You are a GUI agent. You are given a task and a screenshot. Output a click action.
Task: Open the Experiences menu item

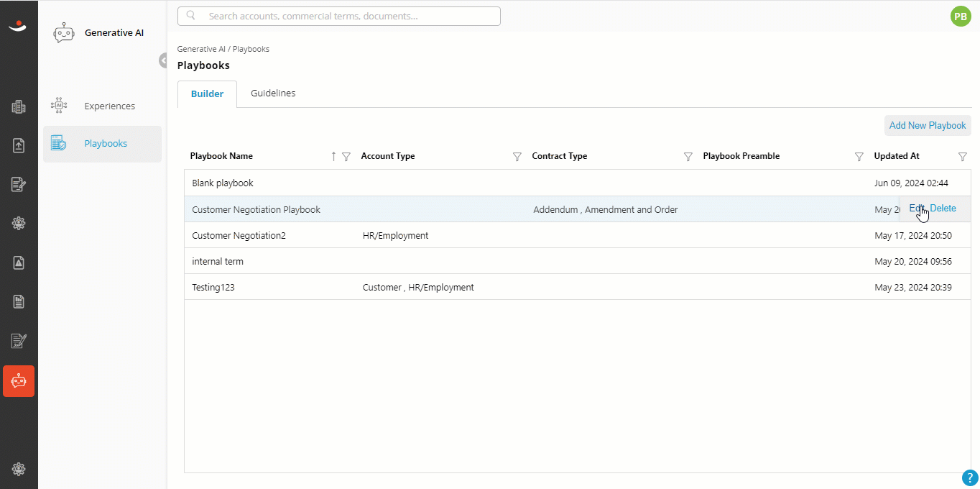[x=102, y=106]
